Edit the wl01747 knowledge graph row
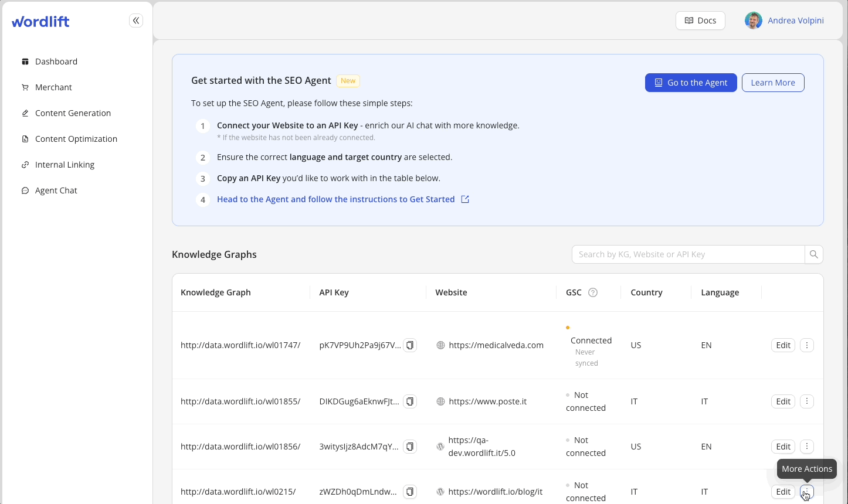Viewport: 848px width, 504px height. click(x=783, y=345)
